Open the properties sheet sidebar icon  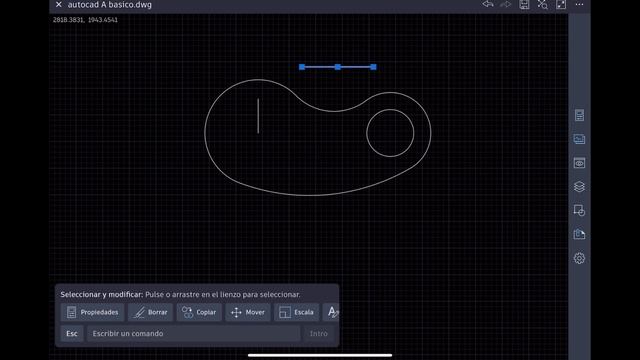click(x=579, y=115)
